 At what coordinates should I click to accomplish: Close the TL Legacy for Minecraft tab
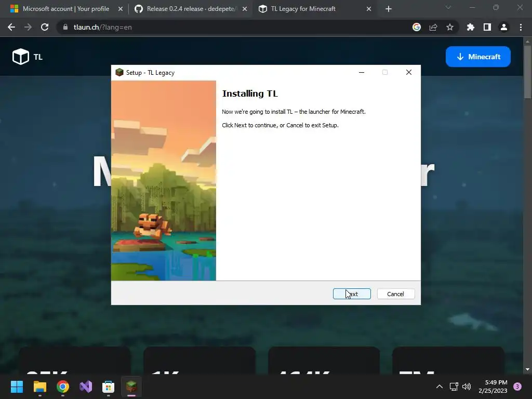tap(369, 9)
